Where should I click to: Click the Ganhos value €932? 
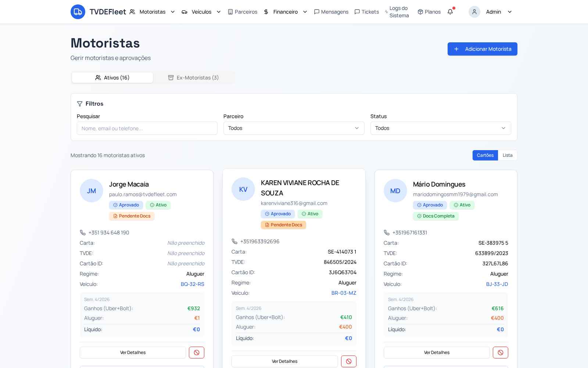point(194,308)
